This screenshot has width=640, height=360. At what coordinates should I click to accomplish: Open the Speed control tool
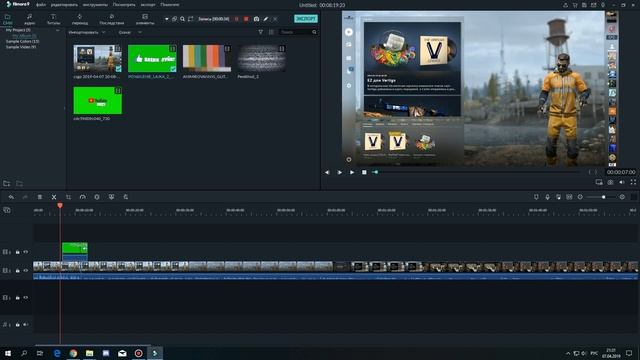click(82, 197)
